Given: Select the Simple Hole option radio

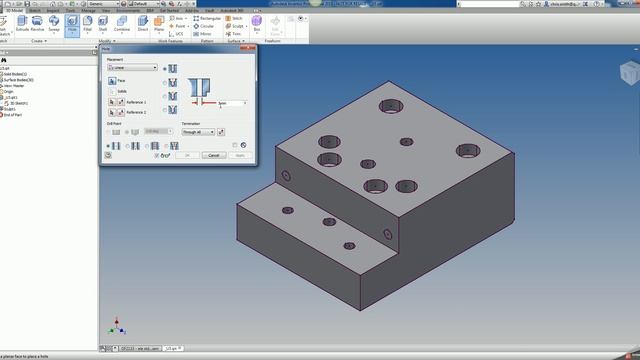Looking at the screenshot, I should pos(108,146).
